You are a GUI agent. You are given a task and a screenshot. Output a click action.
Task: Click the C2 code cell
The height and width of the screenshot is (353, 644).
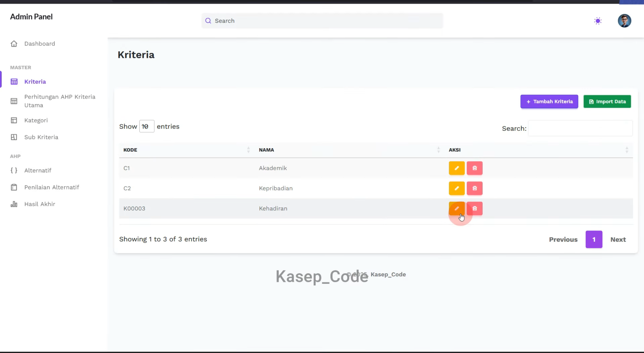point(127,188)
